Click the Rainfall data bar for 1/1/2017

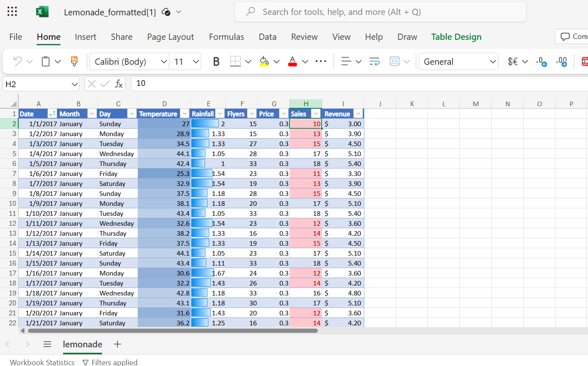(x=205, y=124)
